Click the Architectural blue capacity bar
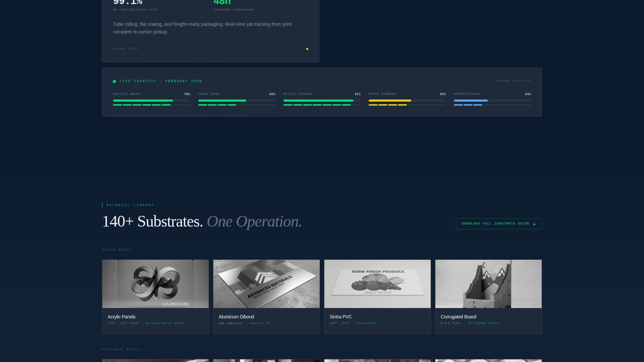Viewport: 644px width, 362px height. pyautogui.click(x=471, y=101)
